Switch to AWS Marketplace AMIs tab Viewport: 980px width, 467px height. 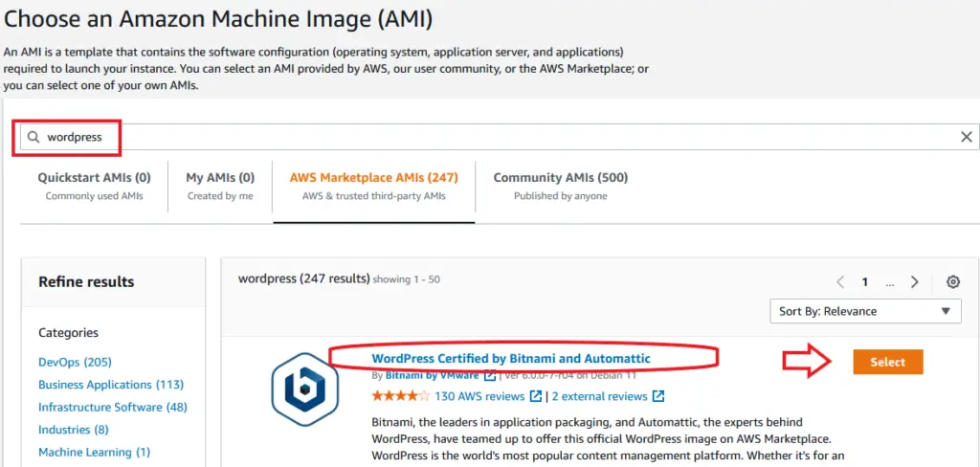click(374, 186)
